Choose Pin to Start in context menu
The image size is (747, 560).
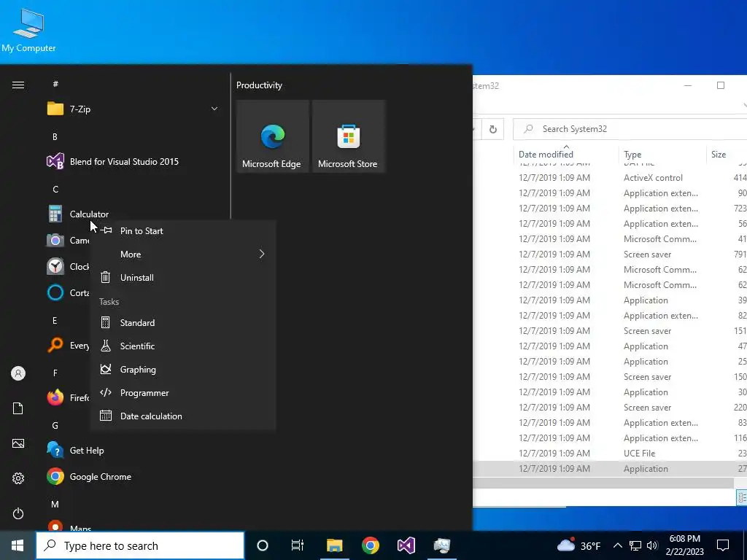coord(183,231)
